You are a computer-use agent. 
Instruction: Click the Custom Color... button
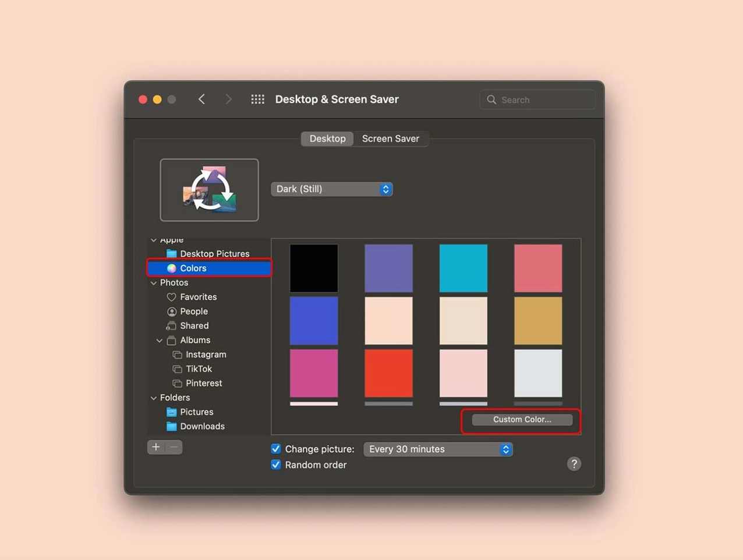pos(522,420)
